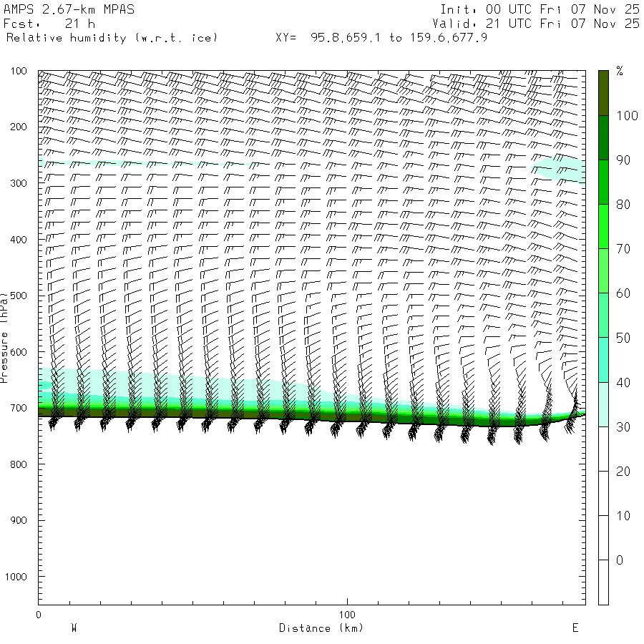Image resolution: width=644 pixels, height=644 pixels.
Task: Select the bright green 70-80% colorbar swatch
Action: click(x=603, y=227)
